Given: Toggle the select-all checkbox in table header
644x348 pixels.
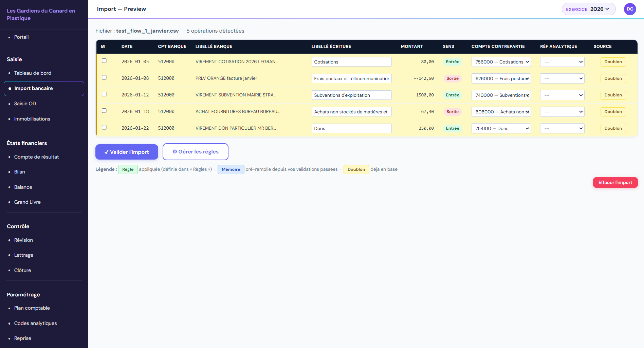Looking at the screenshot, I should tap(103, 47).
